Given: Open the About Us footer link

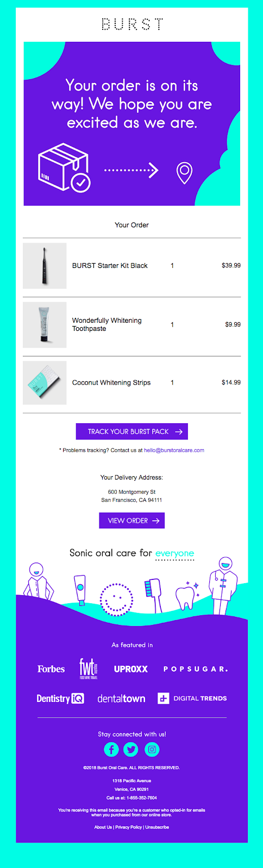Looking at the screenshot, I should pos(103,827).
